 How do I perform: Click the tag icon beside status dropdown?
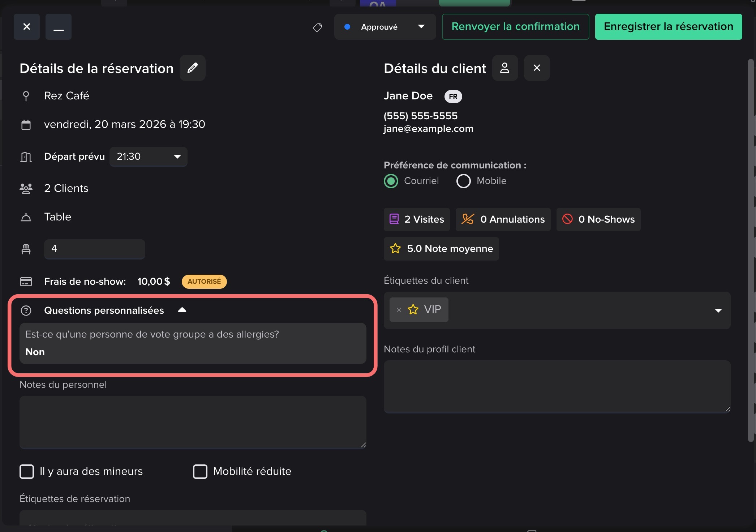(x=317, y=27)
